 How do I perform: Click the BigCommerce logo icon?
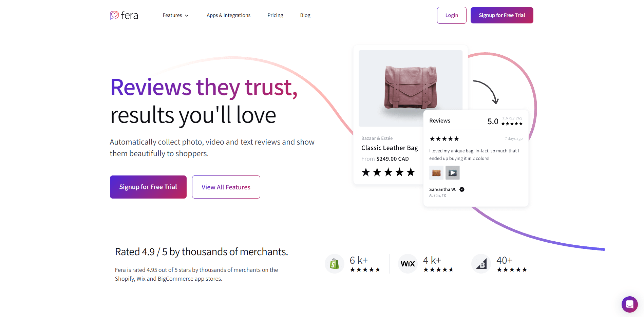pyautogui.click(x=481, y=264)
